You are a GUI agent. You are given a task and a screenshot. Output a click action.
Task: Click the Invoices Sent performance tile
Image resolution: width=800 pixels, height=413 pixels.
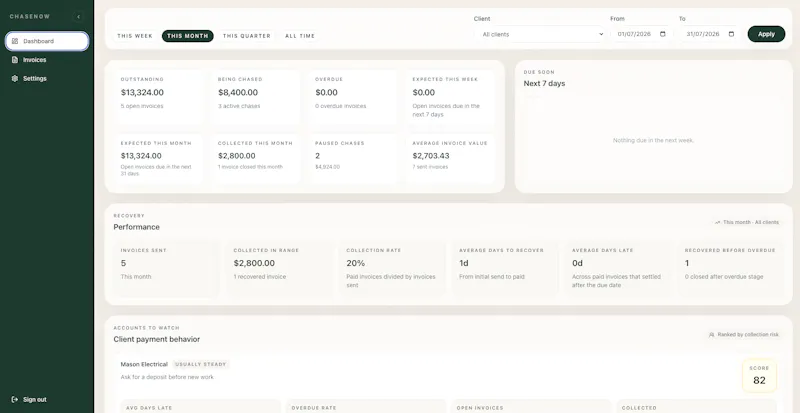[x=166, y=269]
